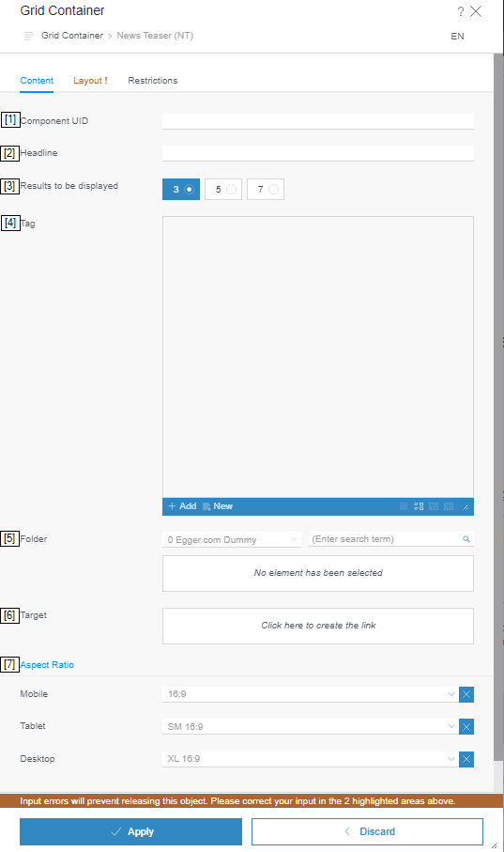Clear the Tablet aspect ratio with X
This screenshot has height=852, width=504.
466,726
